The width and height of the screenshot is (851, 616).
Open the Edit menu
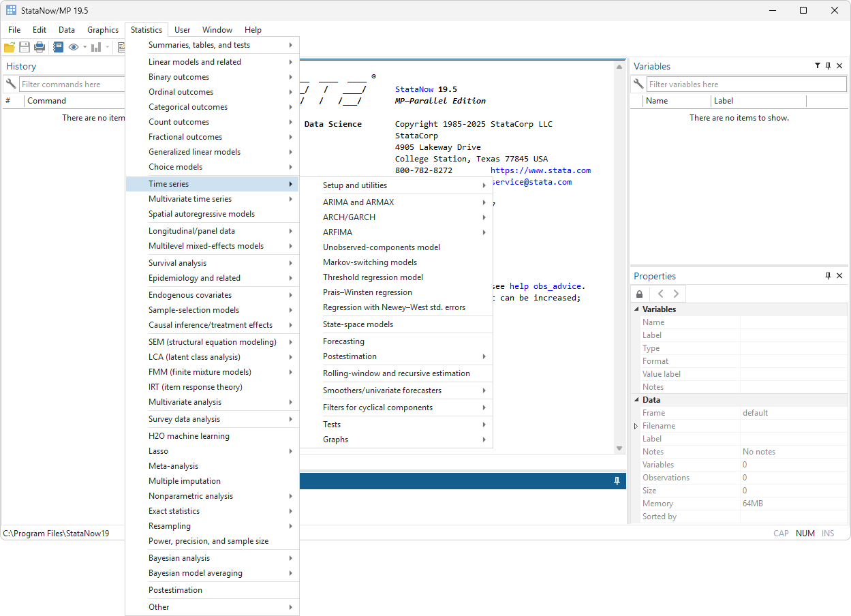40,30
